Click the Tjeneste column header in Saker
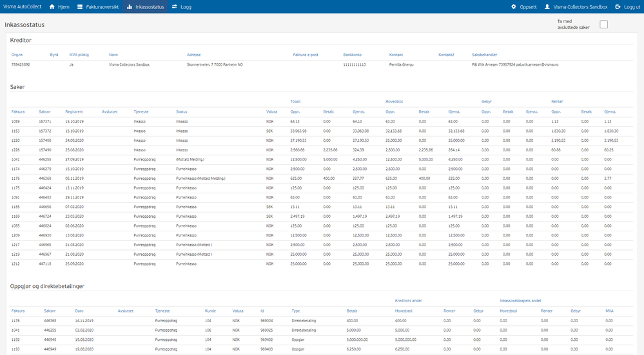 [x=141, y=111]
